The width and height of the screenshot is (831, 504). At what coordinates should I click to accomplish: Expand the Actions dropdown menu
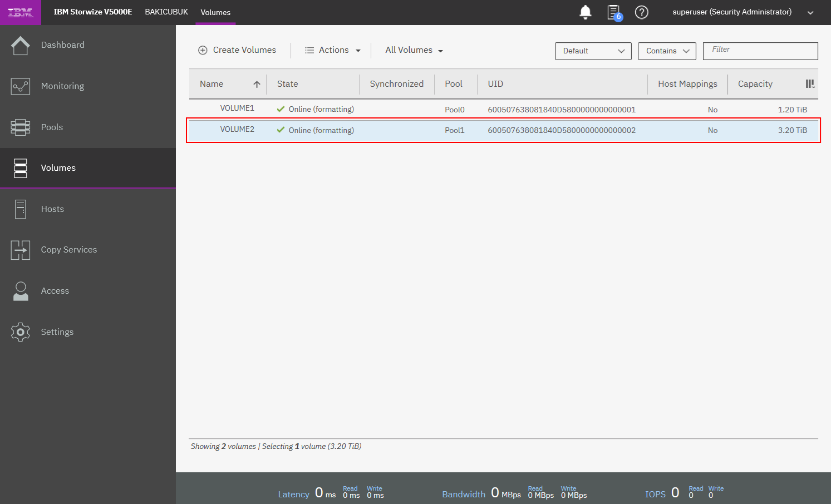click(x=333, y=50)
